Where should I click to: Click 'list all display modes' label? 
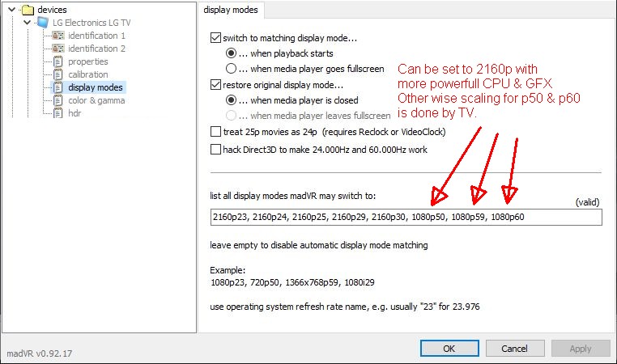(x=293, y=196)
